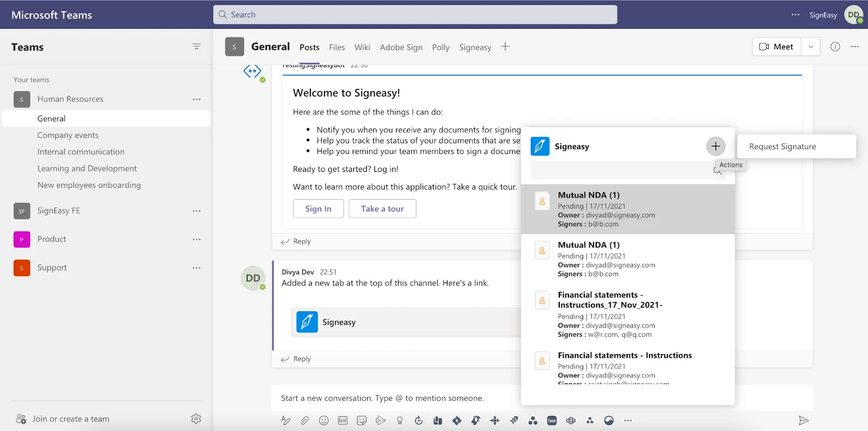Screen dimensions: 868x431
Task: Open the emoji picker
Action: click(x=324, y=421)
